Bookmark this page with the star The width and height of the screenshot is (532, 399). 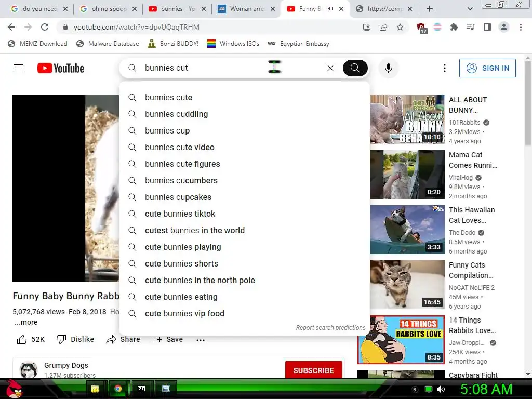point(400,27)
